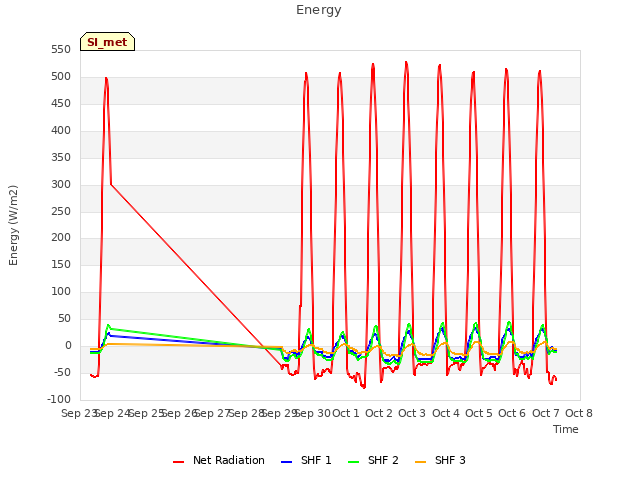The height and width of the screenshot is (480, 640).
Task: Click the 250 y-axis tick label
Action: point(61,211)
